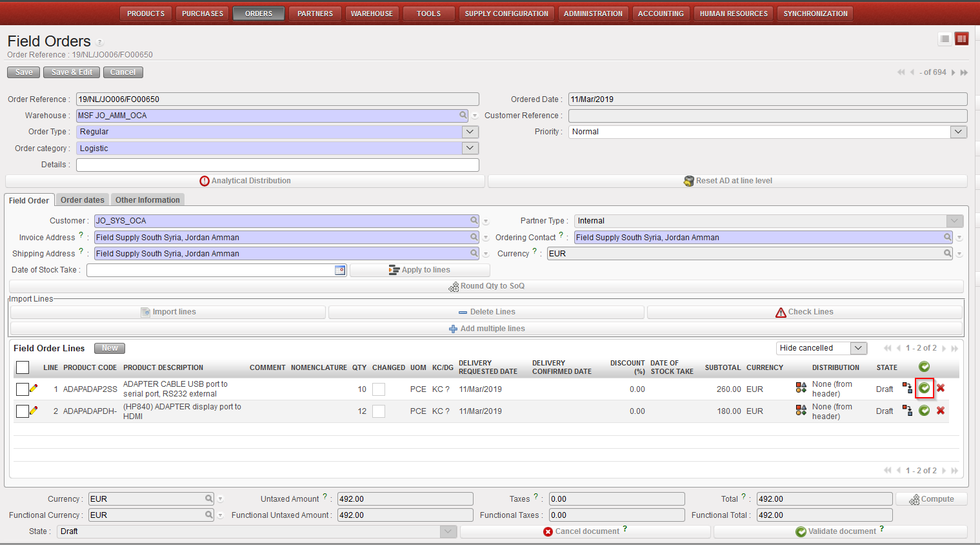
Task: Click the Save & Edit button
Action: click(72, 72)
